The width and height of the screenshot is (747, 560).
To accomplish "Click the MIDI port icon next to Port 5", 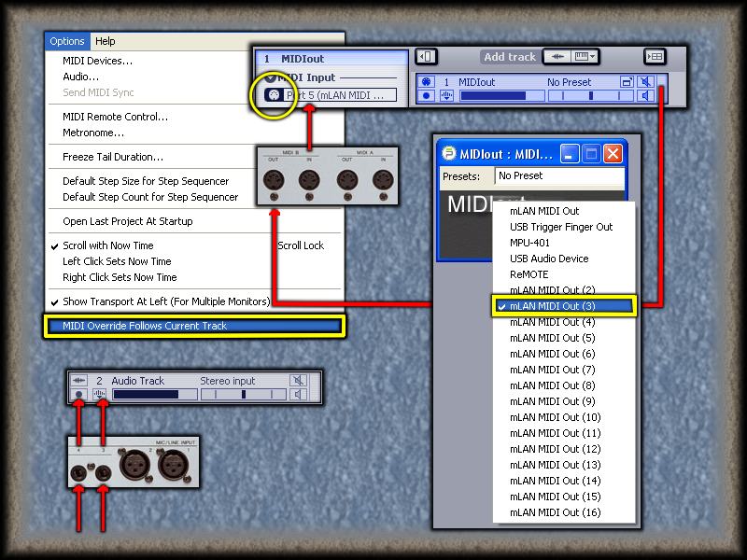I will click(274, 95).
